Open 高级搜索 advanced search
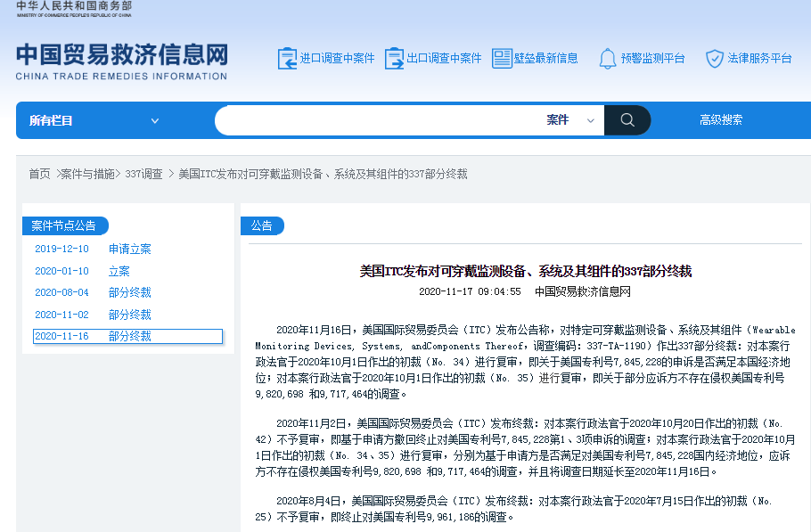The height and width of the screenshot is (532, 811). point(720,120)
